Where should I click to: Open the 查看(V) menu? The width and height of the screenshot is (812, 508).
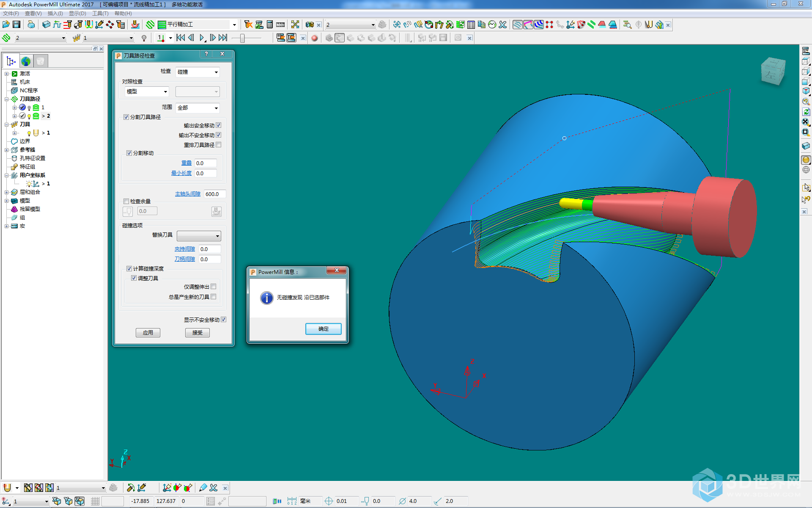33,14
